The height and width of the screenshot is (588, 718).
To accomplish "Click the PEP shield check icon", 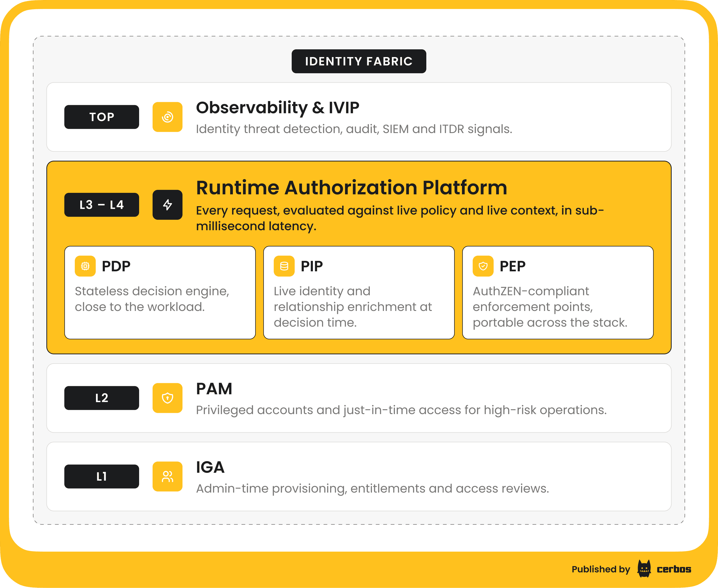I will (x=483, y=266).
